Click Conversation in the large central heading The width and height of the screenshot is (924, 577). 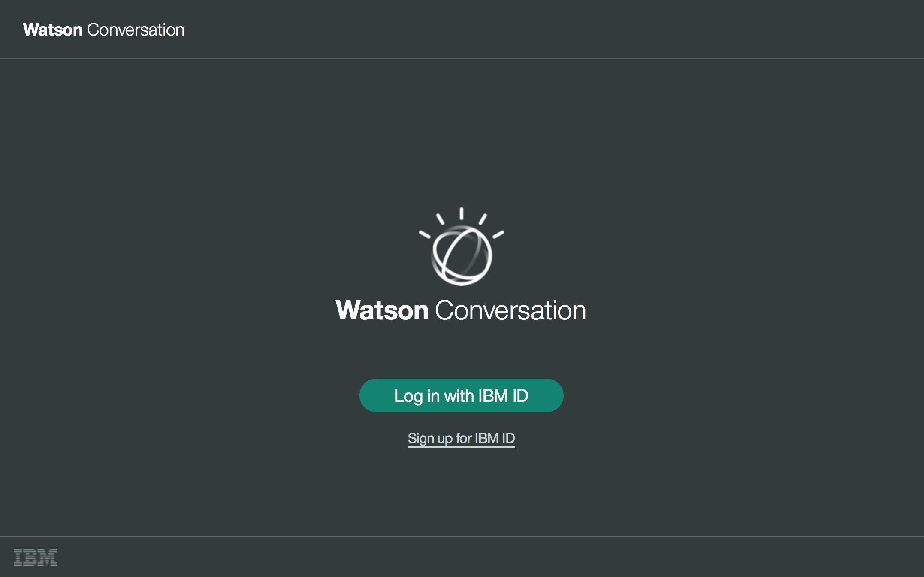click(x=510, y=310)
